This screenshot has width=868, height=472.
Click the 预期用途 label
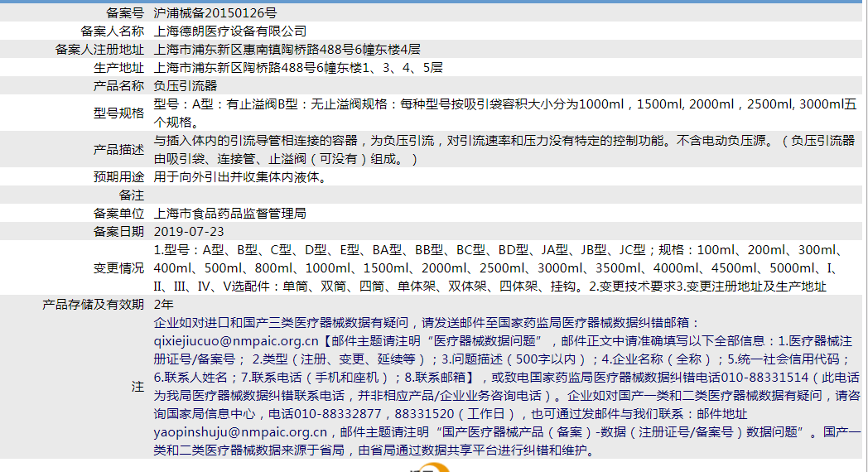[x=119, y=177]
